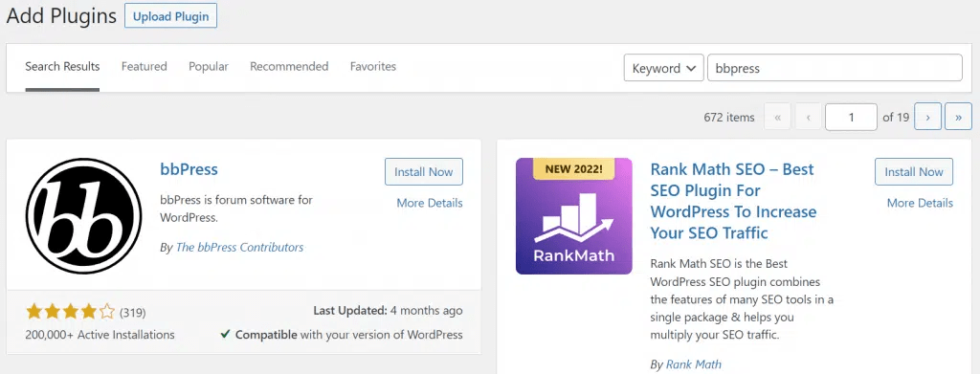This screenshot has width=980, height=374.
Task: Install the bbPress plugin now
Action: [x=424, y=172]
